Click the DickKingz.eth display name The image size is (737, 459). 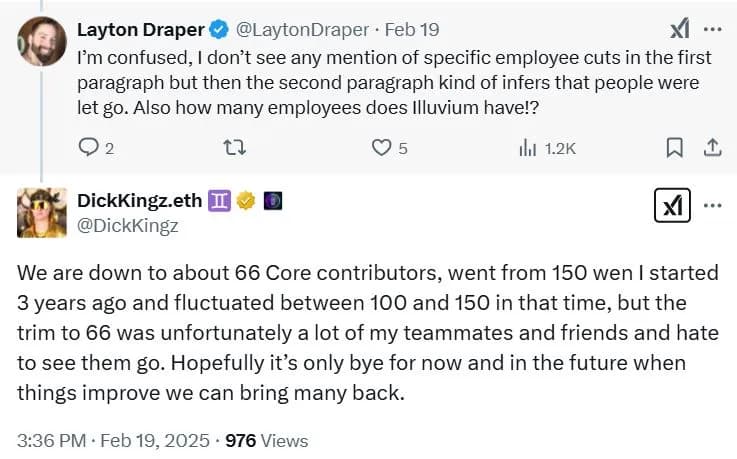(x=140, y=200)
